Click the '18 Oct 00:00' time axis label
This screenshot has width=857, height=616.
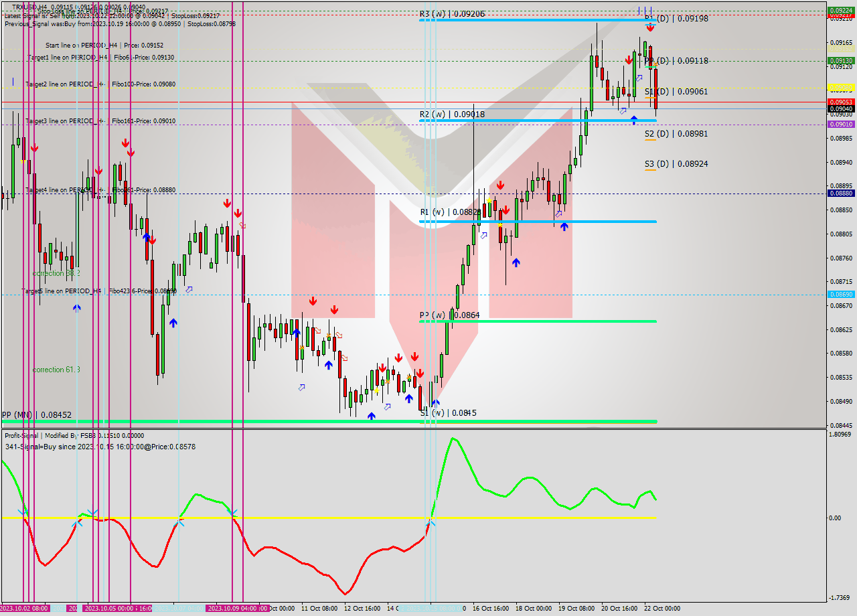pyautogui.click(x=534, y=608)
